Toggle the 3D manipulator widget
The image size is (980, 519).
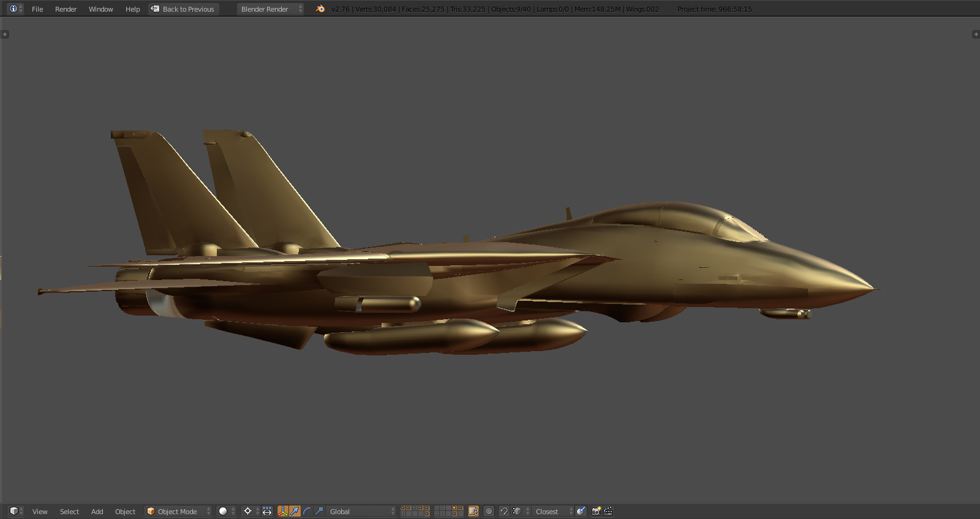click(283, 511)
